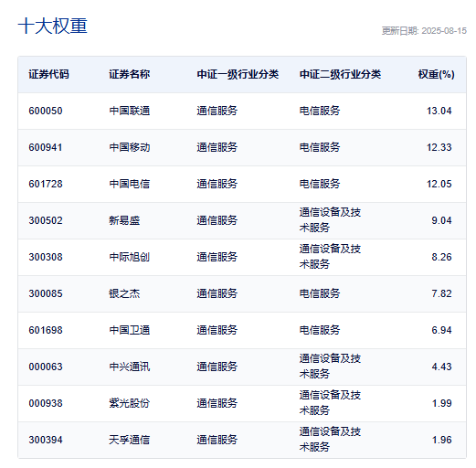Click the 中证二级行业分类 column header
476x468 pixels.
click(x=340, y=74)
